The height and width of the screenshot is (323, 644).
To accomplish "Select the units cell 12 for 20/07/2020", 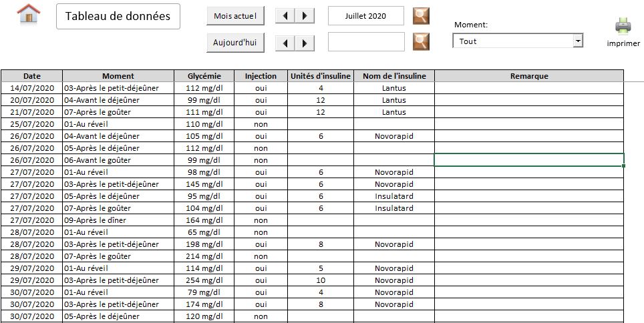I will [321, 100].
